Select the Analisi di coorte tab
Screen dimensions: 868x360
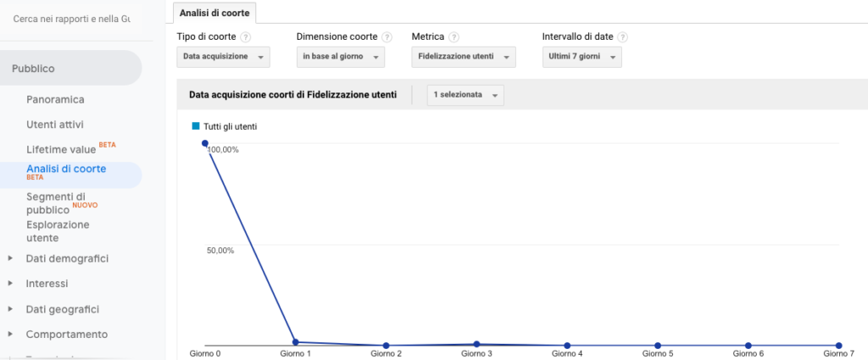tap(214, 13)
